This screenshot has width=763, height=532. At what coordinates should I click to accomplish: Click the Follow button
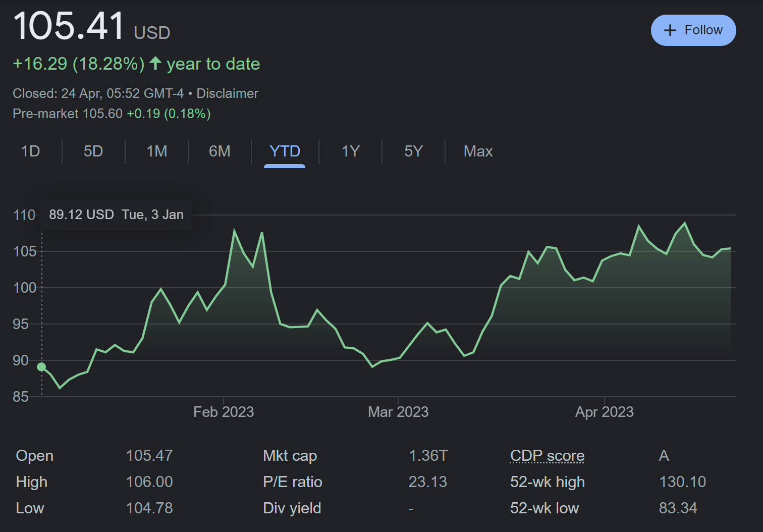[693, 30]
